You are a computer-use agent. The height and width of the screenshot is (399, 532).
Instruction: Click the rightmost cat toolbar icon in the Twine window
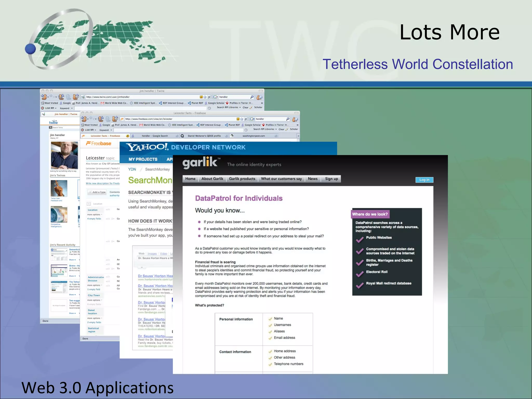click(259, 97)
